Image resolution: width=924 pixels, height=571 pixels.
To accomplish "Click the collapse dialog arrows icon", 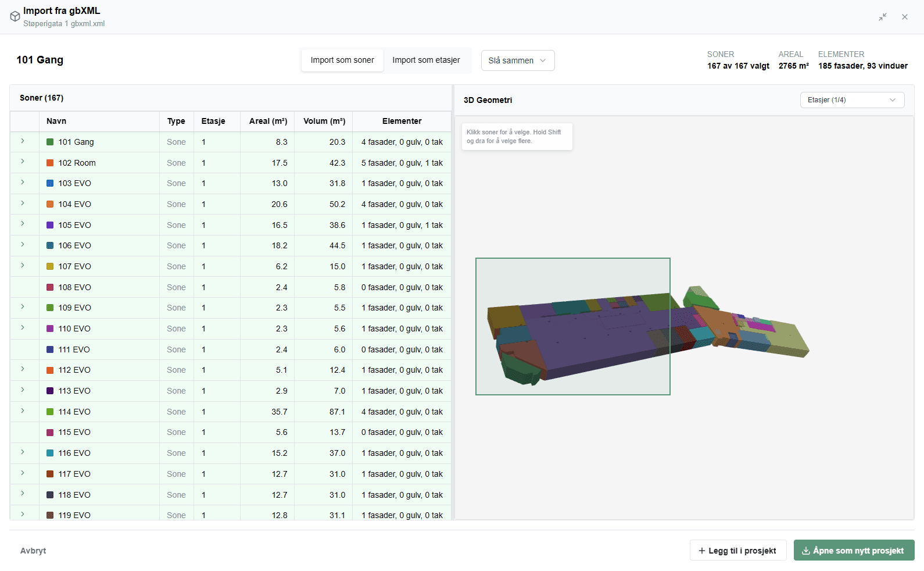I will coord(883,17).
